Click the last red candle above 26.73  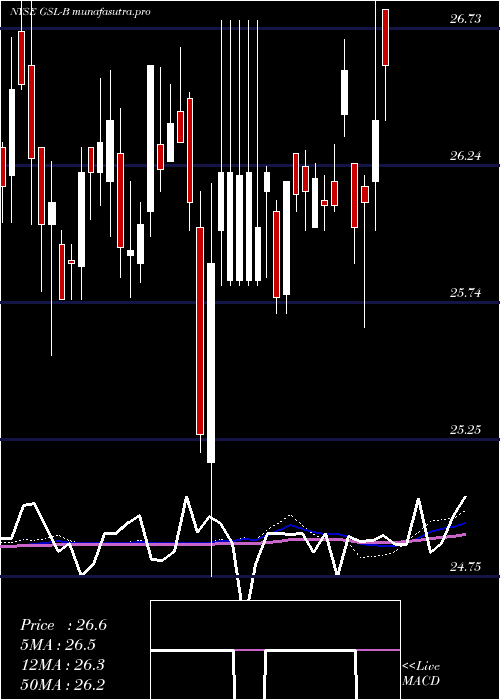click(385, 38)
